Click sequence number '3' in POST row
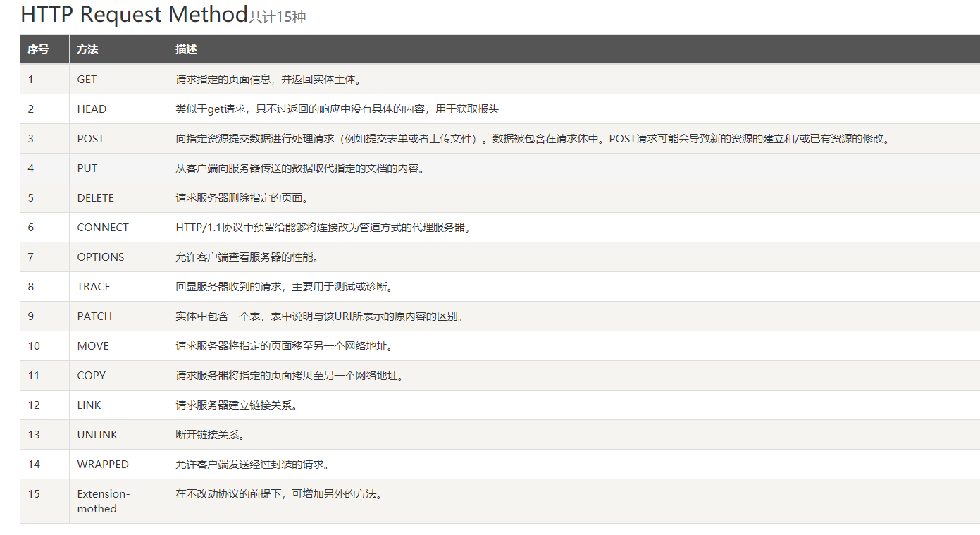This screenshot has width=980, height=535. [x=31, y=139]
